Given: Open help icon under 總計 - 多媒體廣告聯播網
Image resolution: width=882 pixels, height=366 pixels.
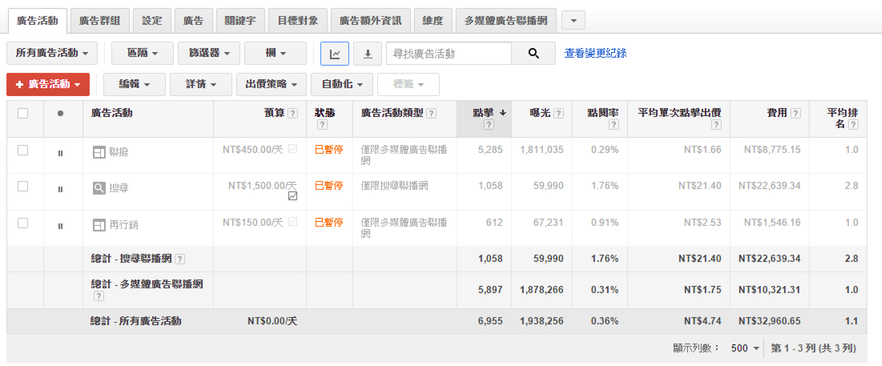Looking at the screenshot, I should pyautogui.click(x=98, y=296).
